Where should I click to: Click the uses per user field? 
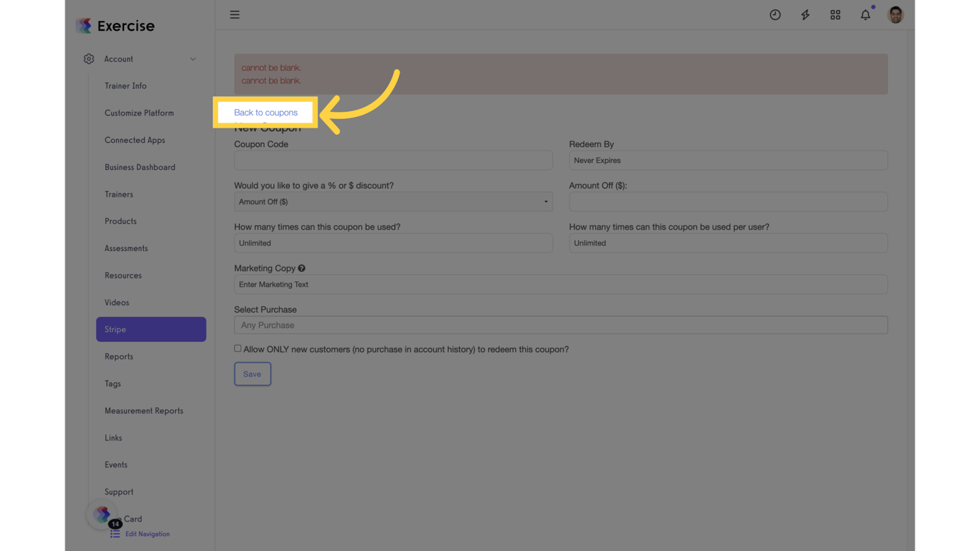(728, 243)
